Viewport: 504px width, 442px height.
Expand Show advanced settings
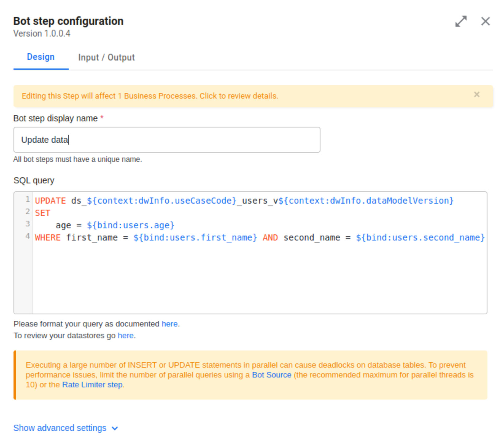65,428
